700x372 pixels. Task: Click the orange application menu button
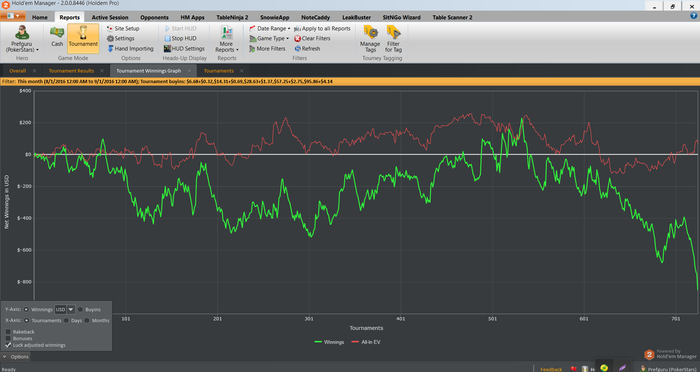(12, 17)
